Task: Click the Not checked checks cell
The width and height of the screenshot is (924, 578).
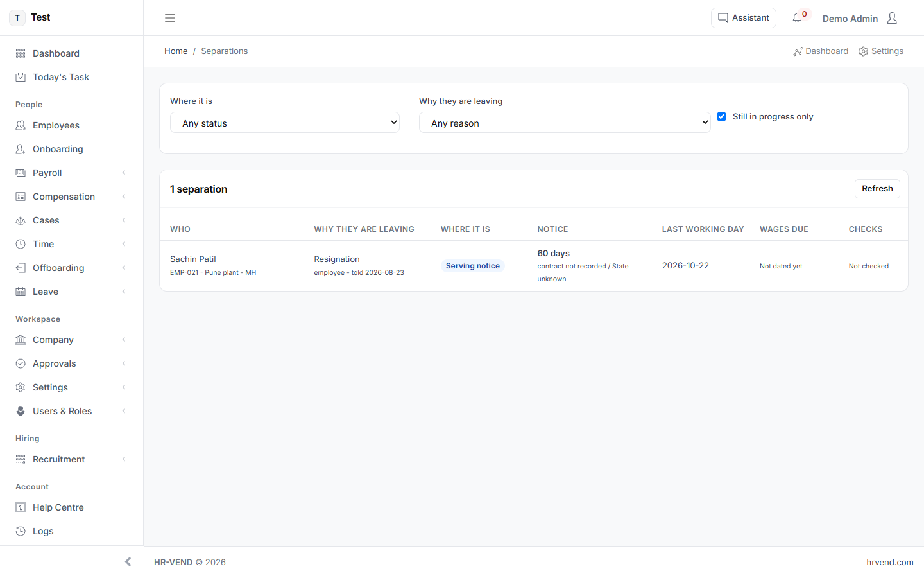Action: coord(869,266)
